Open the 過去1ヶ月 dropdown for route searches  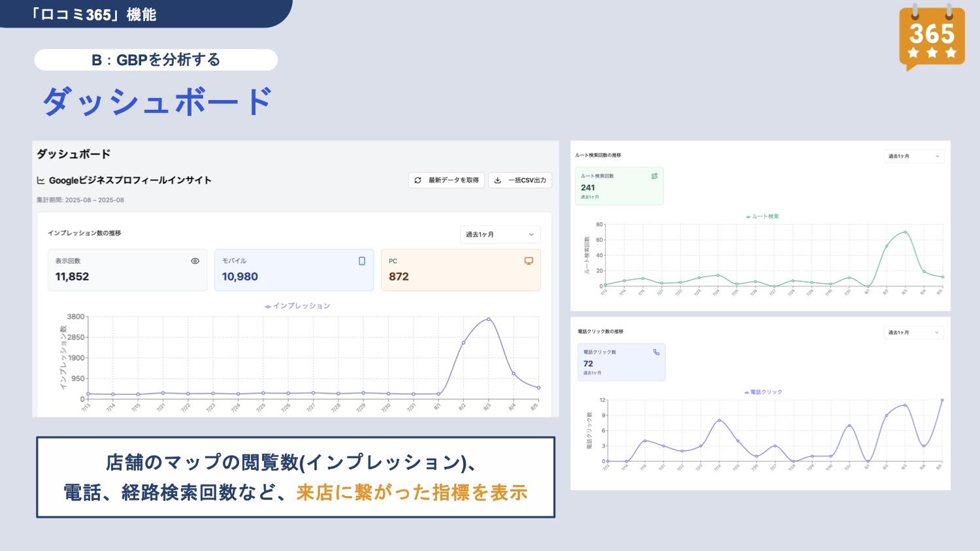(913, 156)
